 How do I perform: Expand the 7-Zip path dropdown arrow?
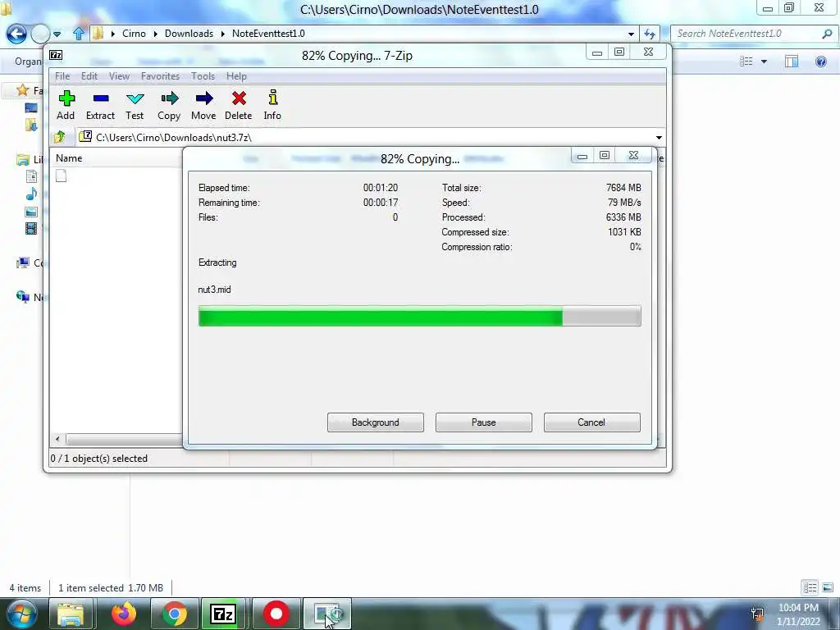click(x=659, y=138)
